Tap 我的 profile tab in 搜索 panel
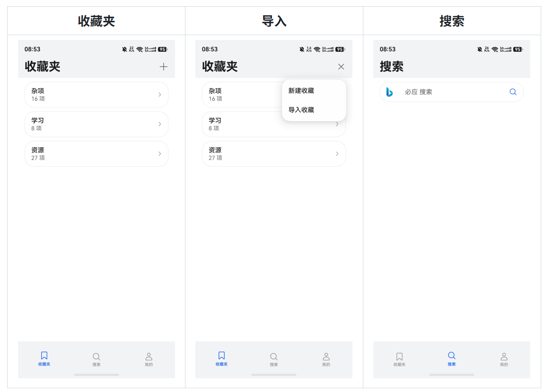This screenshot has width=545, height=392. (x=504, y=359)
